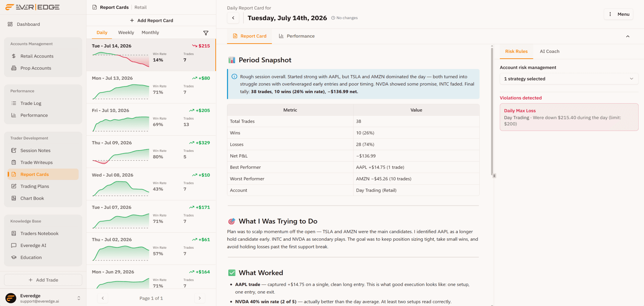
Task: Select Thu Jul 02, 2026 report card
Action: pos(151,249)
